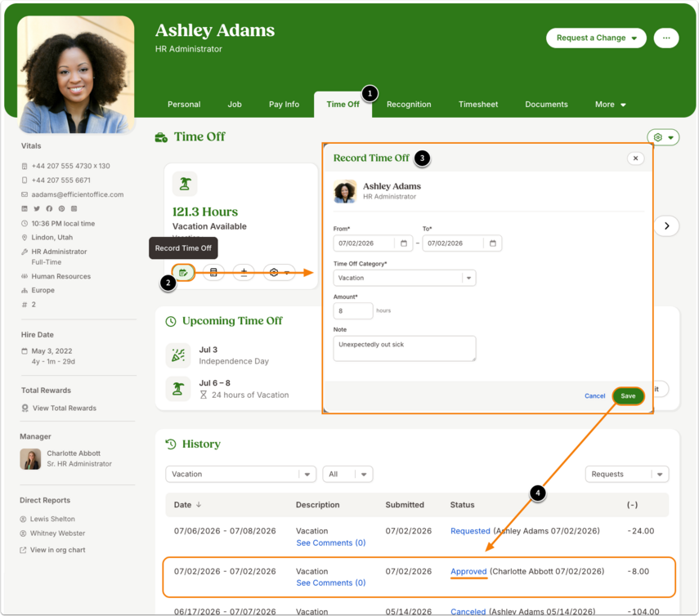Click the palm tree icon for Jul 6 – 8
699x616 pixels.
click(178, 388)
